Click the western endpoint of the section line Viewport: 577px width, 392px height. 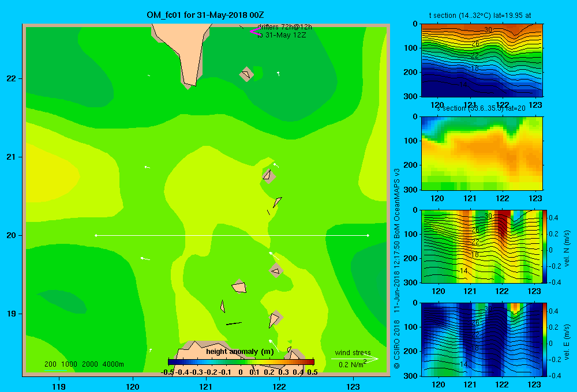click(96, 235)
